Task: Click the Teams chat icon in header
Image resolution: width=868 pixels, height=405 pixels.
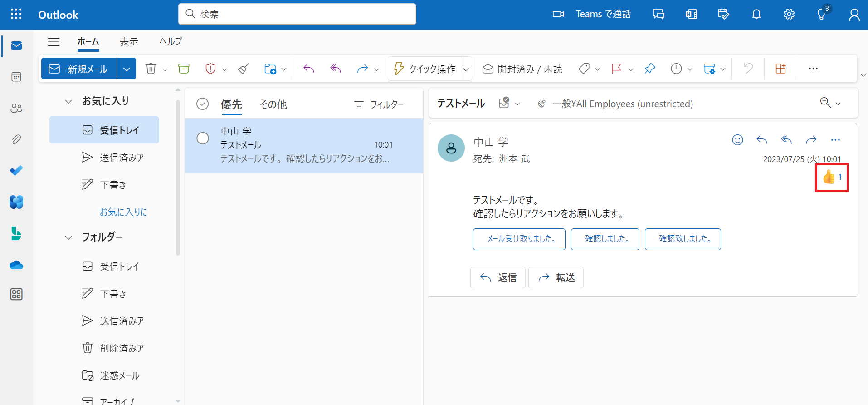Action: 658,15
